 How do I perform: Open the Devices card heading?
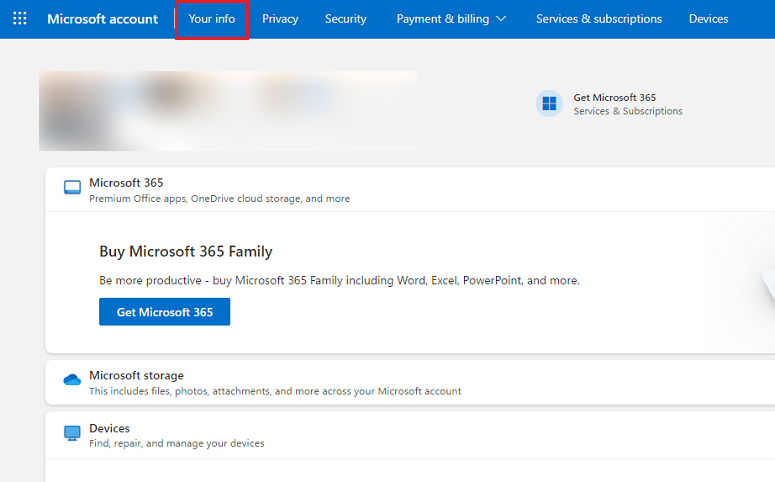(109, 428)
